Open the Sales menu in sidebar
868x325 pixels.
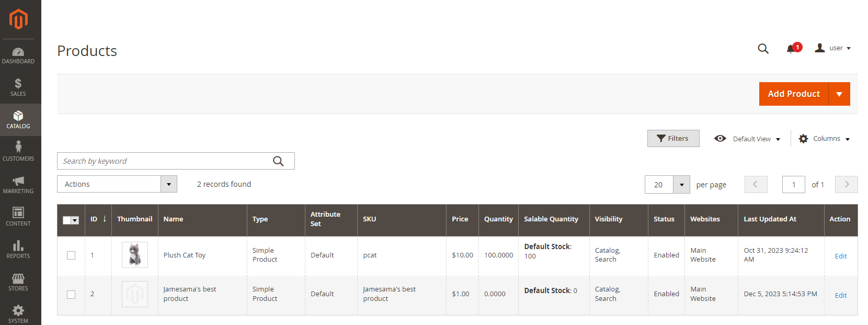click(x=18, y=87)
